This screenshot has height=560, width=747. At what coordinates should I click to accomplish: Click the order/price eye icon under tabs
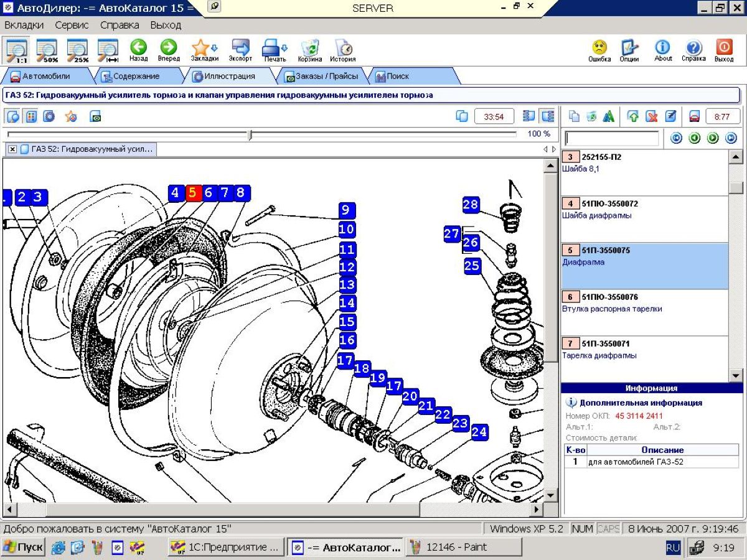pyautogui.click(x=95, y=116)
